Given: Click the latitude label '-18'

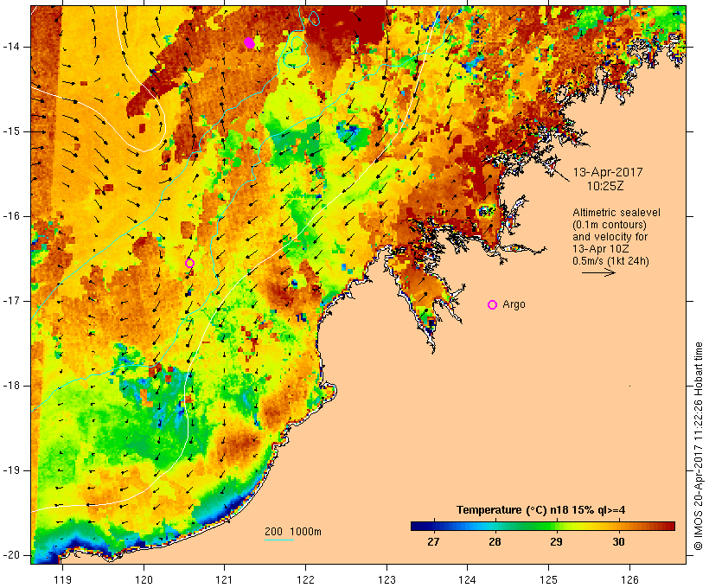Looking at the screenshot, I should point(11,386).
